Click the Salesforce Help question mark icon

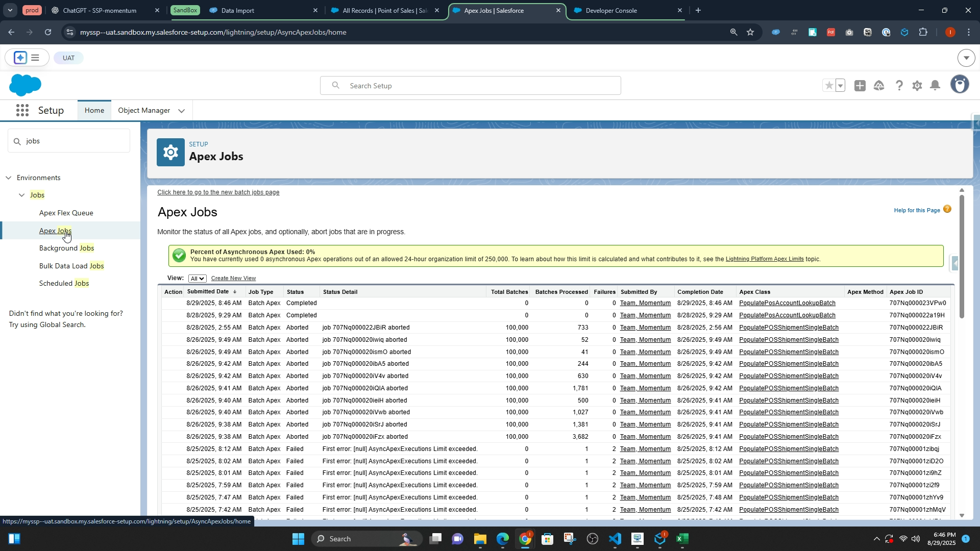[899, 86]
